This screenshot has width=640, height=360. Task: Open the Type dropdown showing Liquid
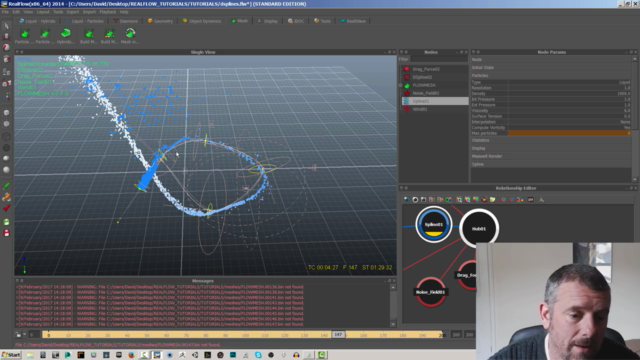pyautogui.click(x=569, y=82)
